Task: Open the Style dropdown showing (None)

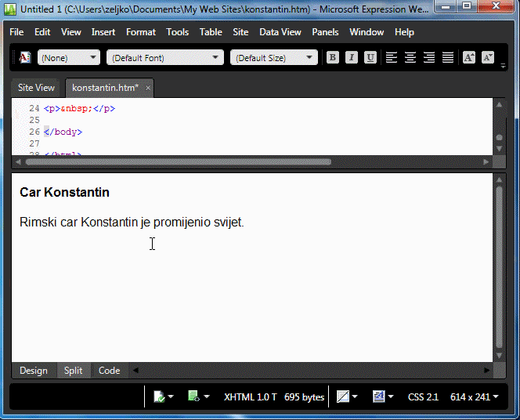Action: (69, 58)
